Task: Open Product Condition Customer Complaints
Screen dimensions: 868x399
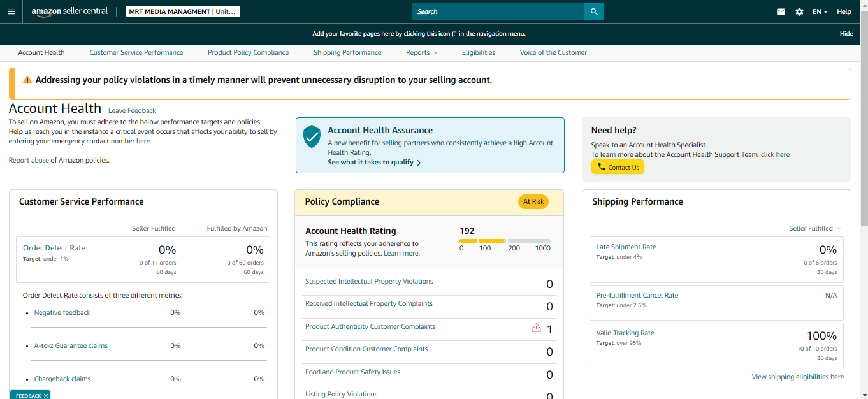Action: [x=366, y=349]
